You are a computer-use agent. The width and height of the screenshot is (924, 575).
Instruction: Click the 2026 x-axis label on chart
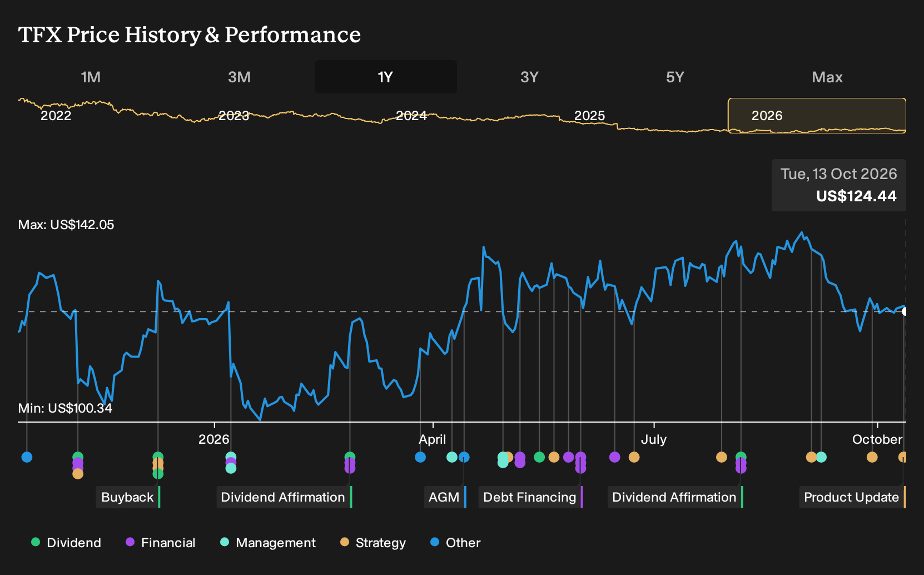(214, 439)
